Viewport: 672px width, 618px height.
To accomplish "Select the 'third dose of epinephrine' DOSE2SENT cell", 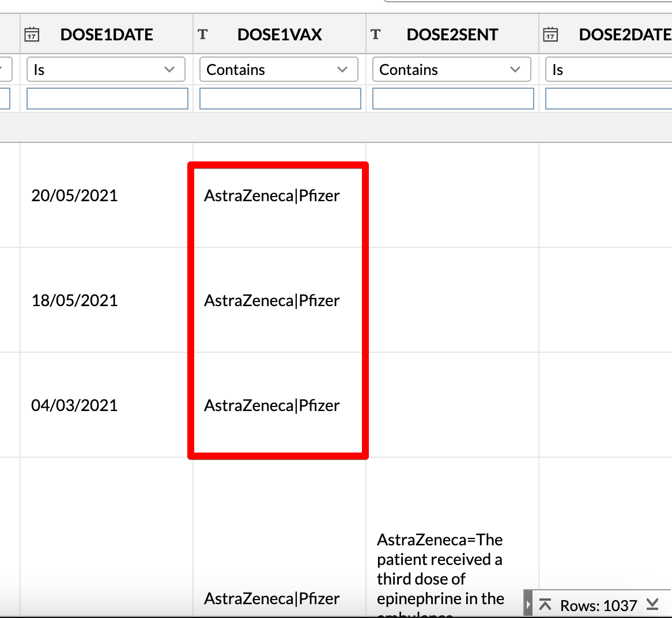I will click(x=452, y=538).
